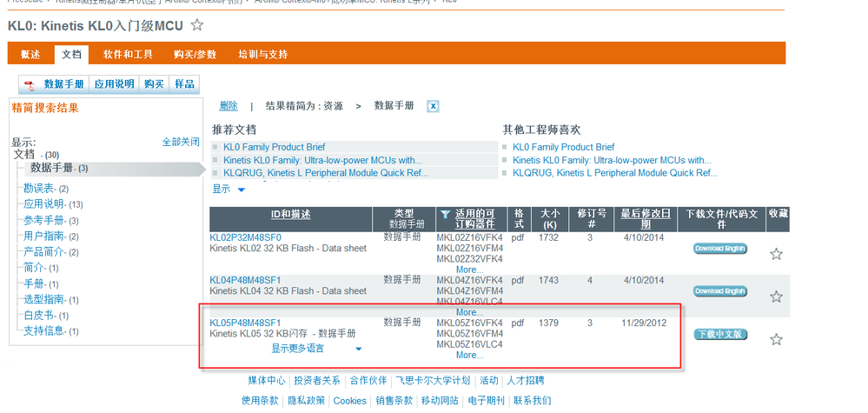The image size is (868, 413).
Task: Open the 培训与支持 tab
Action: [x=263, y=54]
